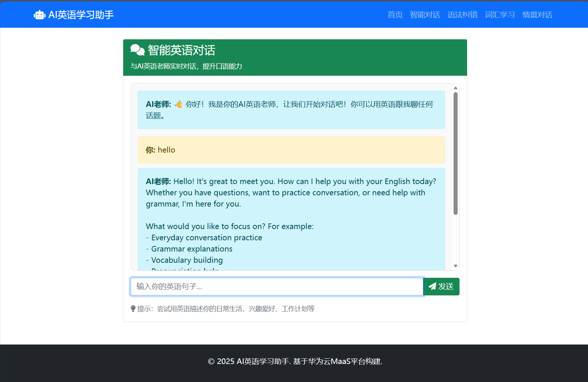This screenshot has width=588, height=382.
Task: Click the AI英语学习助手 brand title
Action: [x=81, y=15]
